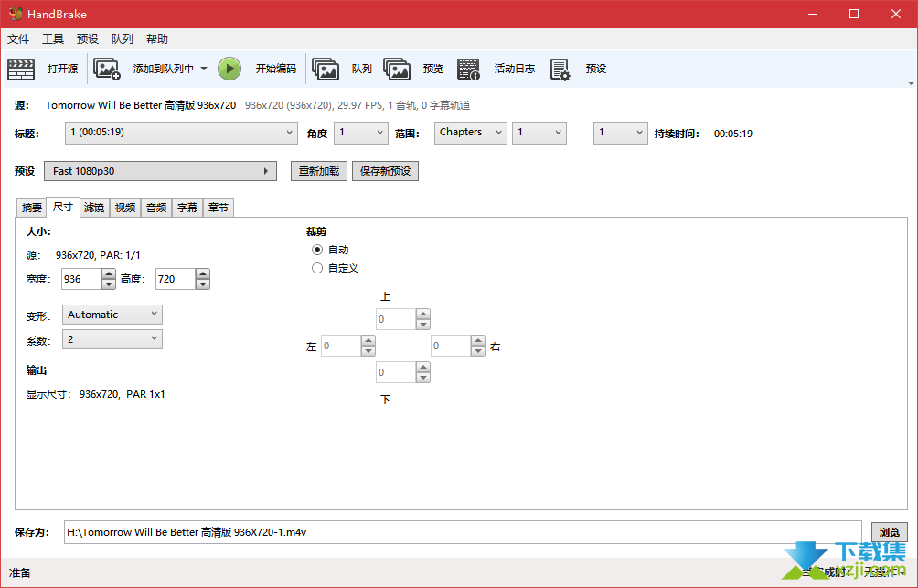Click the 宽度 input field showing 936
The height and width of the screenshot is (588, 918).
(x=81, y=279)
